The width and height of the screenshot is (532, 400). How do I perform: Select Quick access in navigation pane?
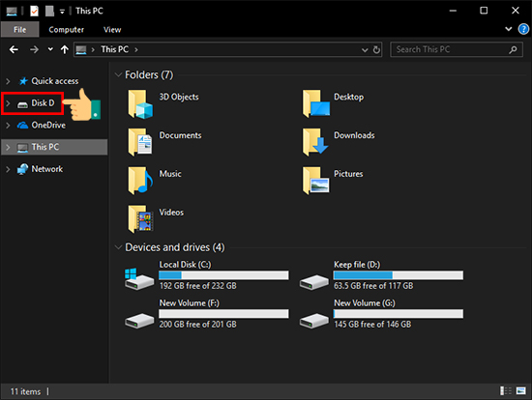[x=55, y=81]
